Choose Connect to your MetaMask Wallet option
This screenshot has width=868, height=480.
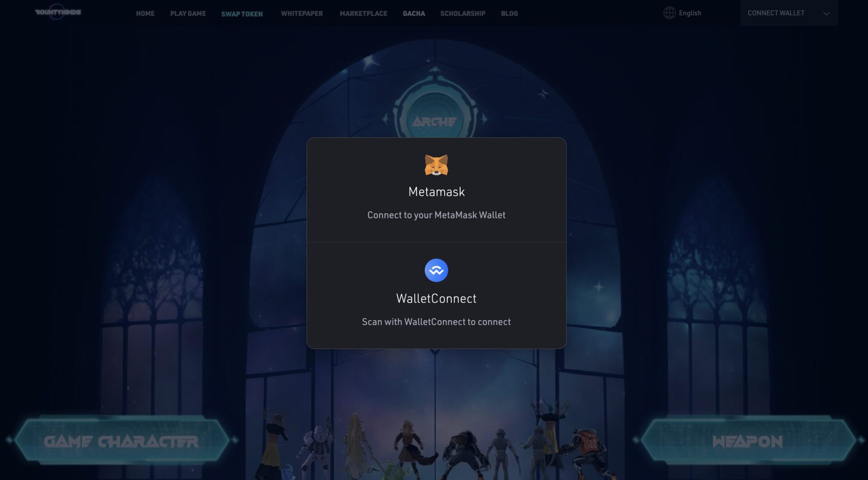click(x=436, y=215)
